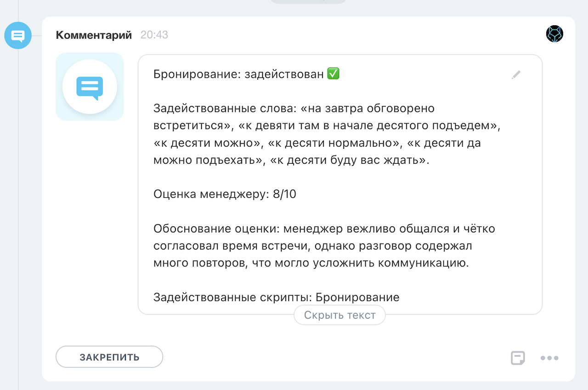Click the blue comment icon on the timeline
The width and height of the screenshot is (588, 390).
[18, 35]
